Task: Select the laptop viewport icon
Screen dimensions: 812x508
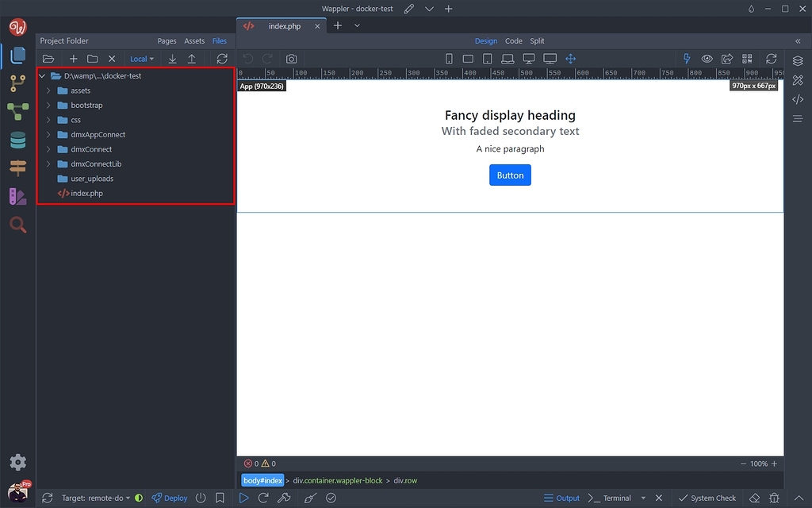Action: [x=507, y=59]
